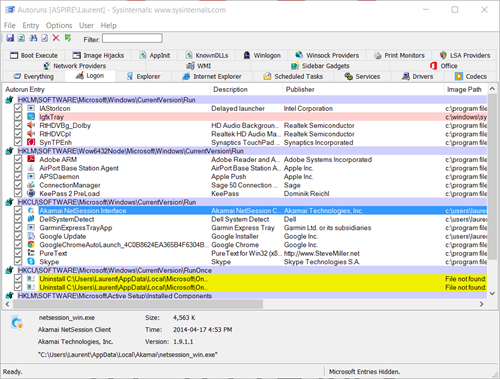Disable Akamai NetSession Interface checkbox
This screenshot has height=379, width=500.
click(18, 210)
